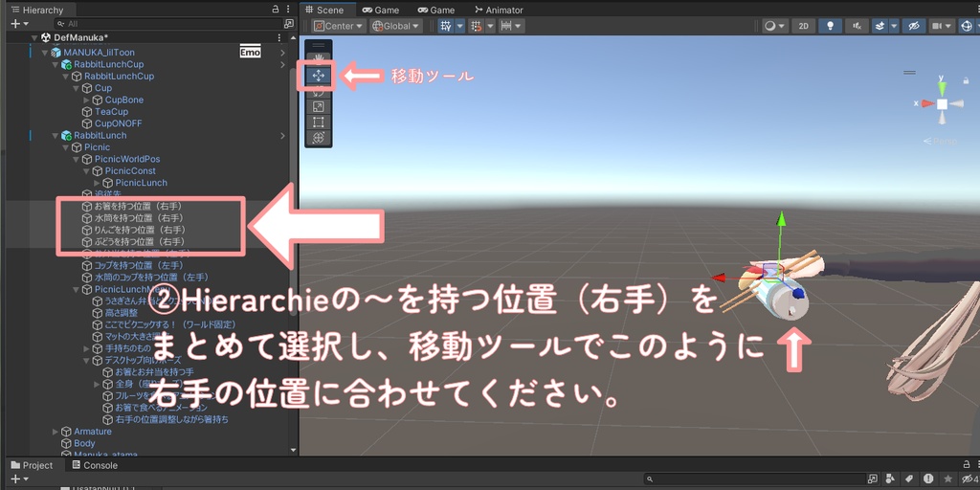Switch to the Animator tab

[499, 10]
